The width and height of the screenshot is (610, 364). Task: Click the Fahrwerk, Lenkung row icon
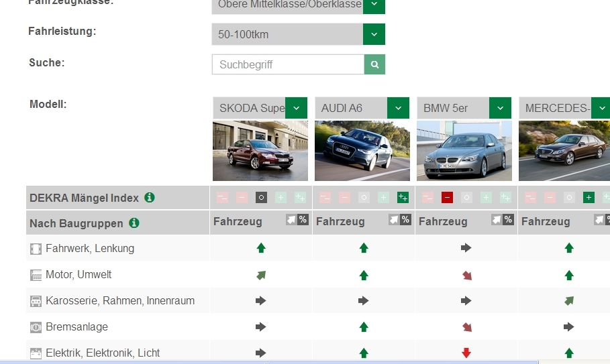tap(36, 249)
